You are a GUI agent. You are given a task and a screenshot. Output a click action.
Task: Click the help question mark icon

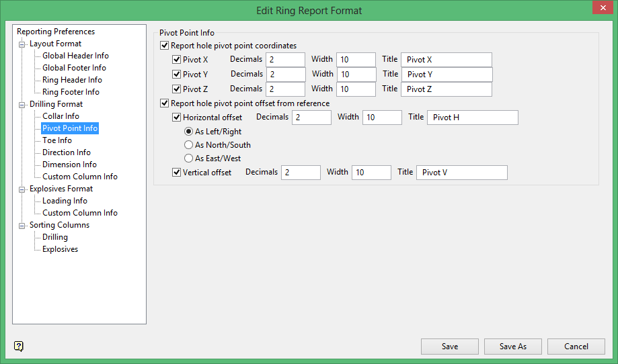[x=19, y=347]
